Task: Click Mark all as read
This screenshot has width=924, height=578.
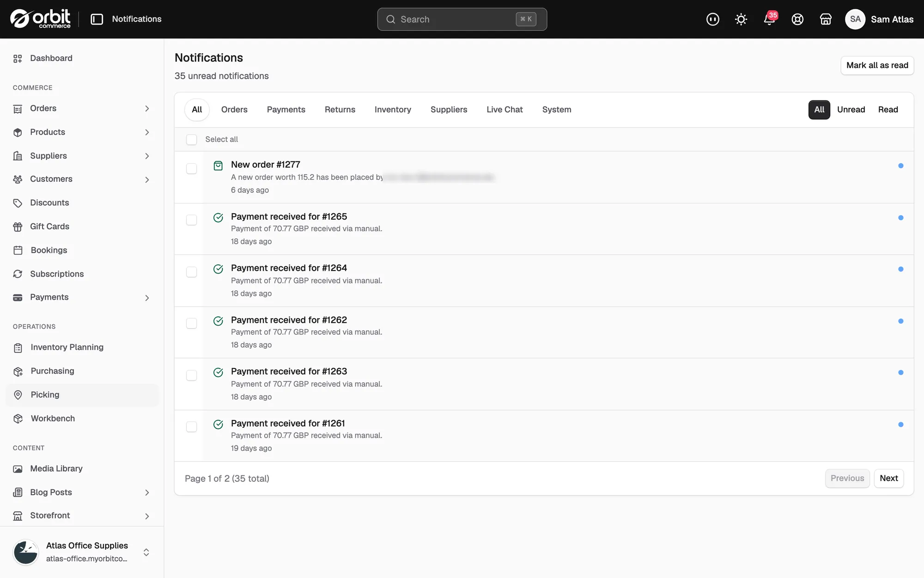Action: (x=877, y=65)
